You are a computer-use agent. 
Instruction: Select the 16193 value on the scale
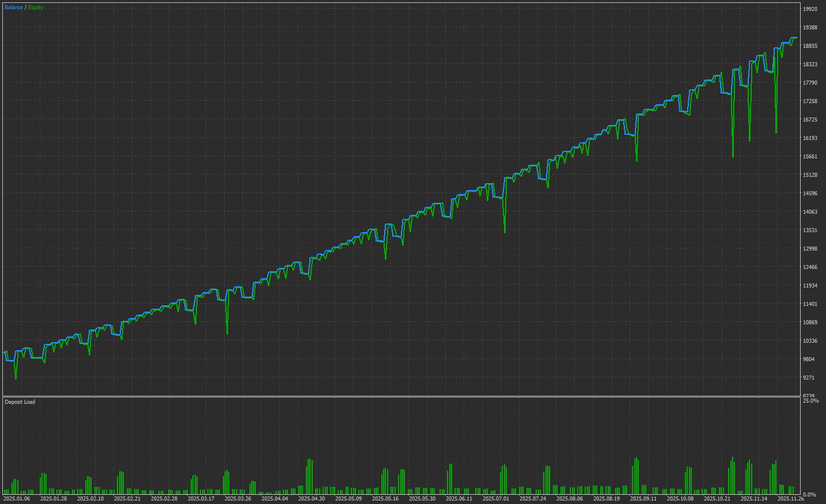click(810, 138)
